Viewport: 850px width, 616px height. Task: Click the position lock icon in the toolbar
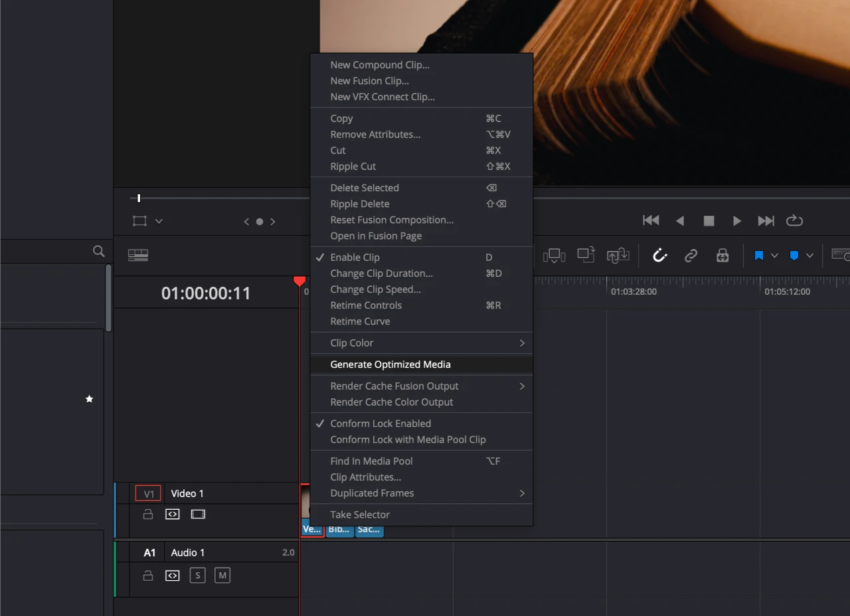click(722, 255)
